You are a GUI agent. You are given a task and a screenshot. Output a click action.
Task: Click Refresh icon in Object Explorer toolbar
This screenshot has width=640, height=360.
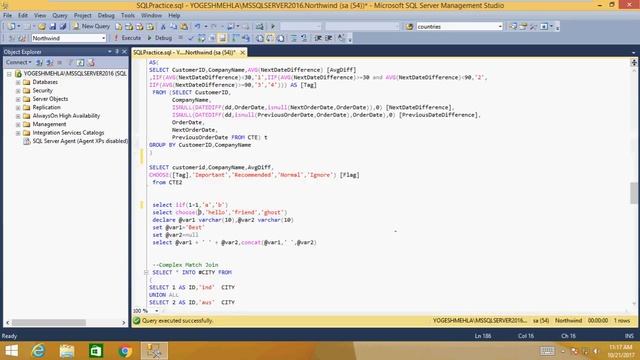coord(80,62)
